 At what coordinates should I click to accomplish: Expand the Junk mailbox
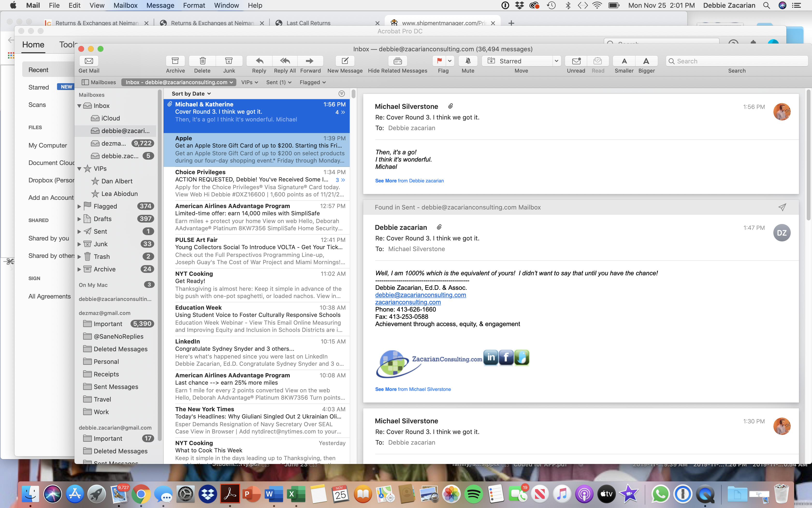coord(80,244)
